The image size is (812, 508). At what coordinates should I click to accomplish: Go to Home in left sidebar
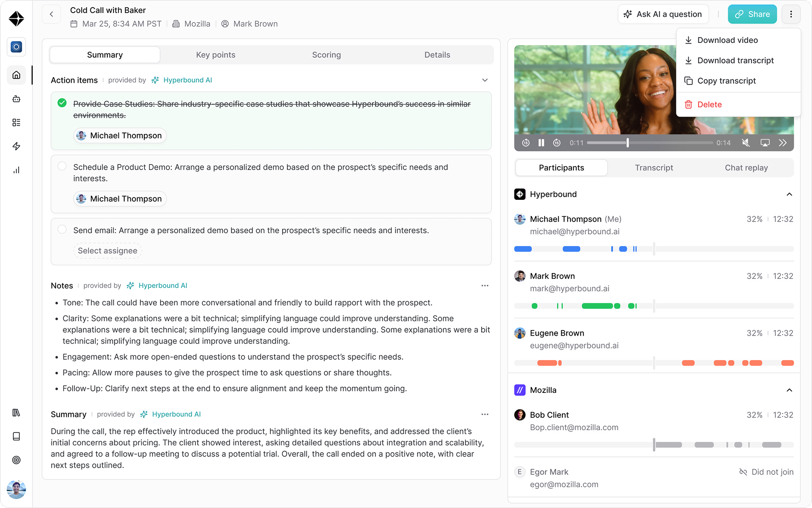(16, 75)
